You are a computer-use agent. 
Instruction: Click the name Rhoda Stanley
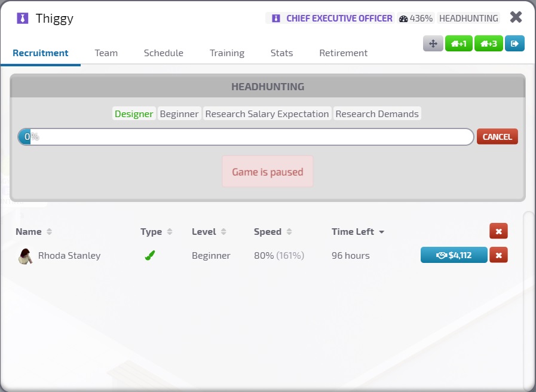click(x=69, y=256)
